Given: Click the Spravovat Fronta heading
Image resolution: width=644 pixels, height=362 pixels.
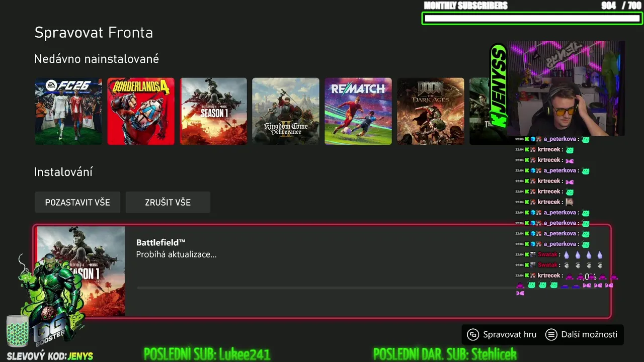Looking at the screenshot, I should (x=94, y=33).
